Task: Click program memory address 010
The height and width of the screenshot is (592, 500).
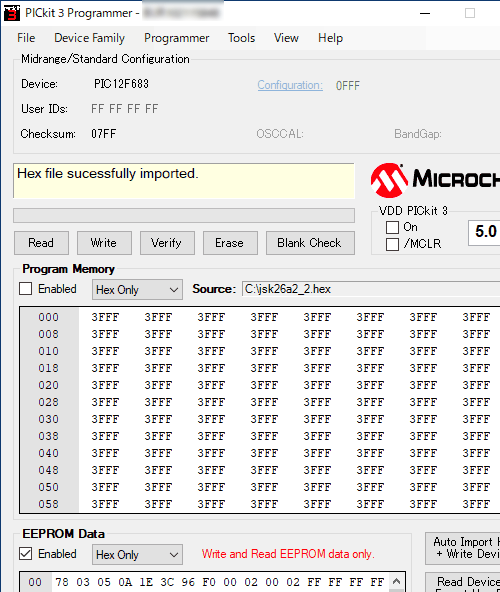Action: point(49,351)
